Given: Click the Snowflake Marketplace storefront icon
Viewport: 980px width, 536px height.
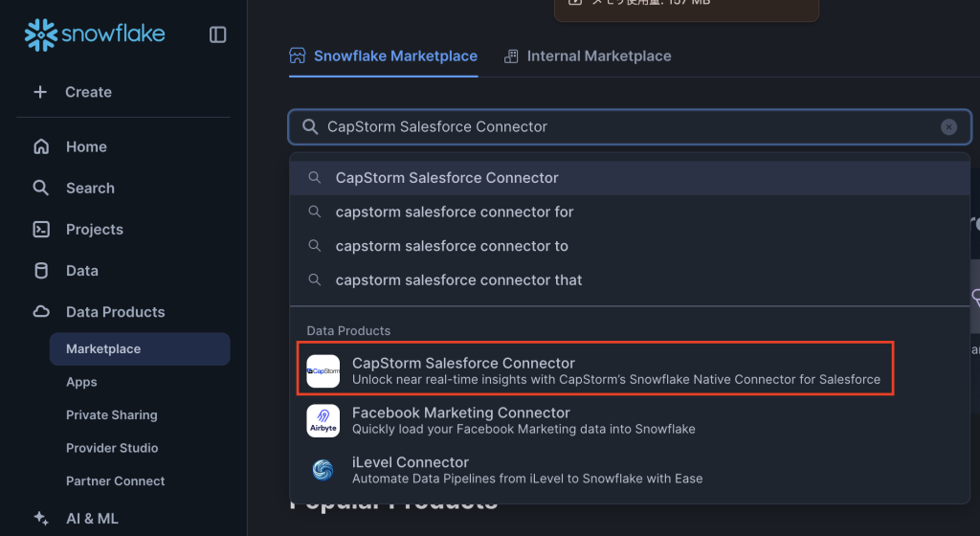Looking at the screenshot, I should [x=298, y=56].
